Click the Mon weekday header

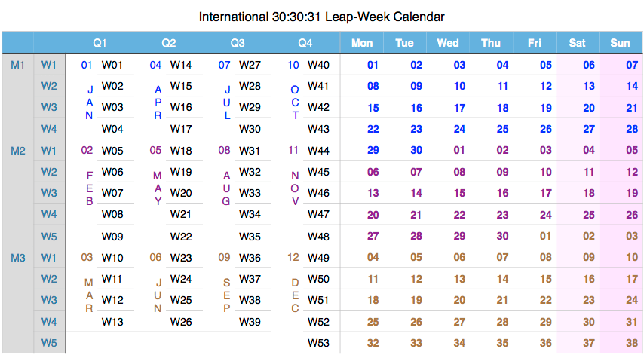coord(362,43)
